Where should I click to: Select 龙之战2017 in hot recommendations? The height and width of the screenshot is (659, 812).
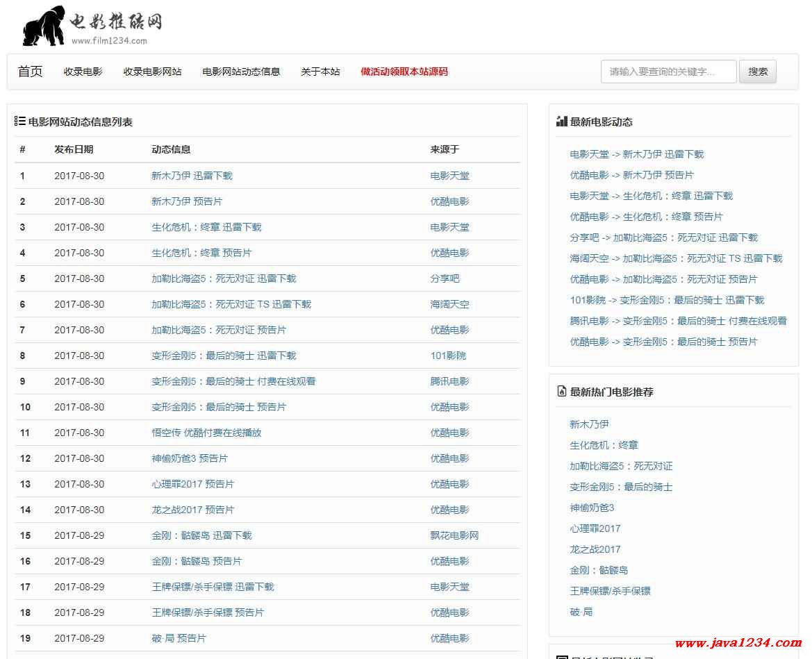(595, 549)
